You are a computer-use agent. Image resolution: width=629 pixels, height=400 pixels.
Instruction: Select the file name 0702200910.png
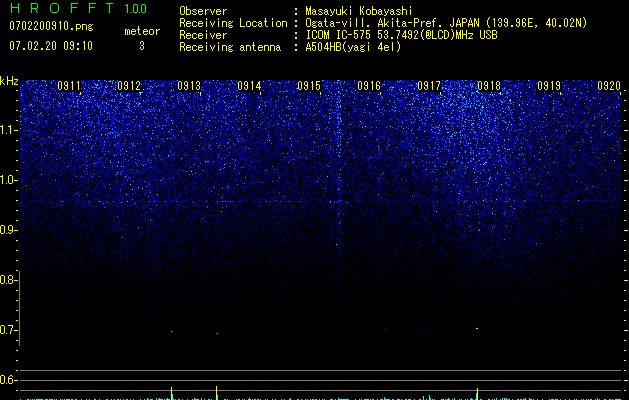click(x=51, y=27)
